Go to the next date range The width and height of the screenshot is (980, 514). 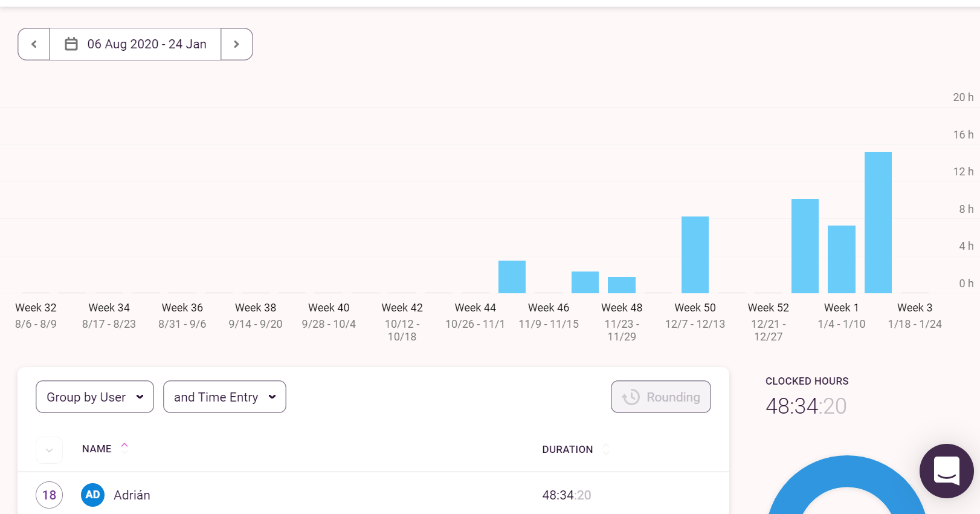237,44
